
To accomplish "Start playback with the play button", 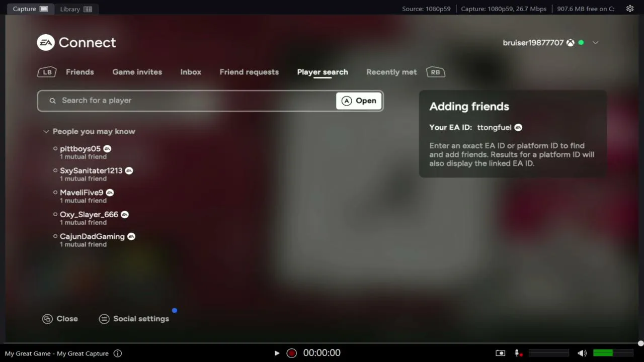I will click(277, 353).
